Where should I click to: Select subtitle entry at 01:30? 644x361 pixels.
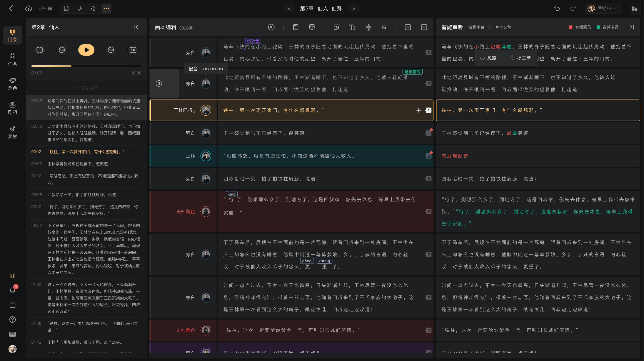pos(86,298)
